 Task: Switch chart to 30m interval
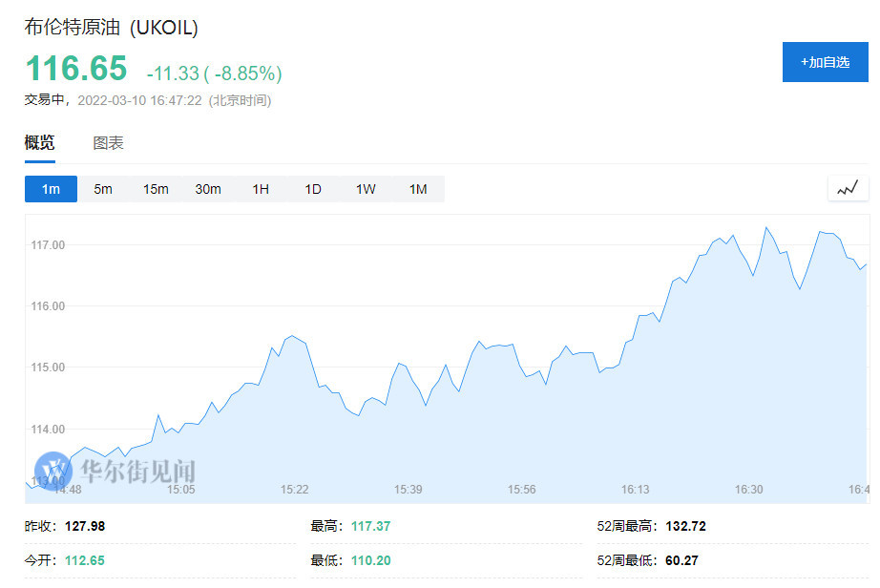point(208,189)
